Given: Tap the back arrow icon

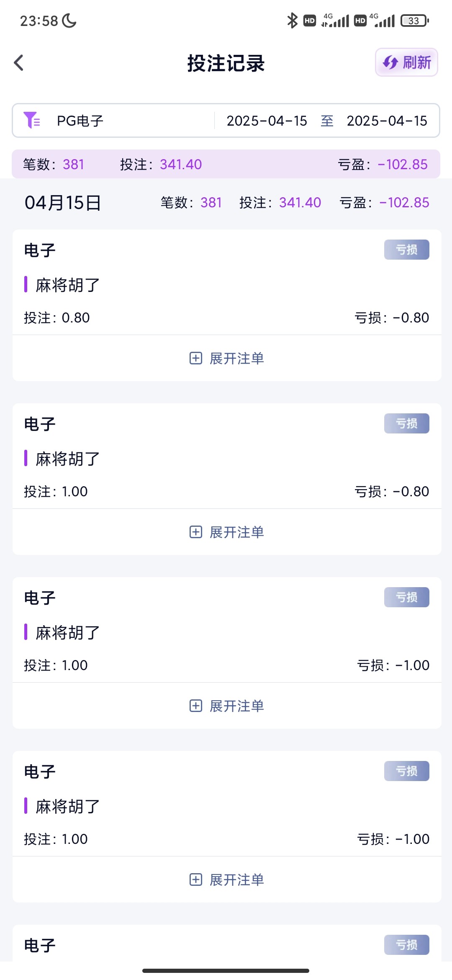Looking at the screenshot, I should tap(19, 63).
